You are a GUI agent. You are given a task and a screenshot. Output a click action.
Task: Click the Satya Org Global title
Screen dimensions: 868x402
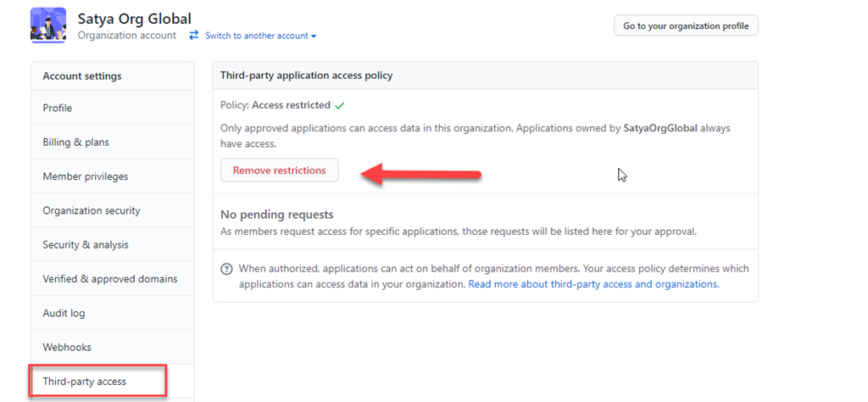coord(134,19)
